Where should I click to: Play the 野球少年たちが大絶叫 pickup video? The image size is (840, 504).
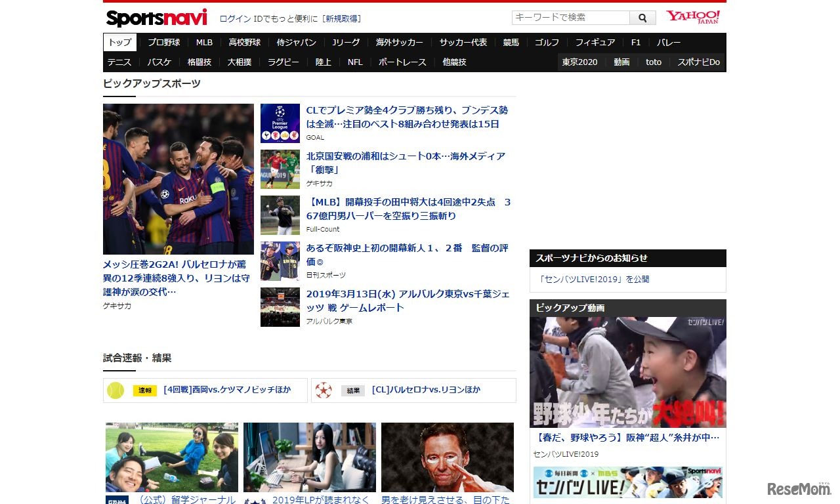tap(628, 372)
